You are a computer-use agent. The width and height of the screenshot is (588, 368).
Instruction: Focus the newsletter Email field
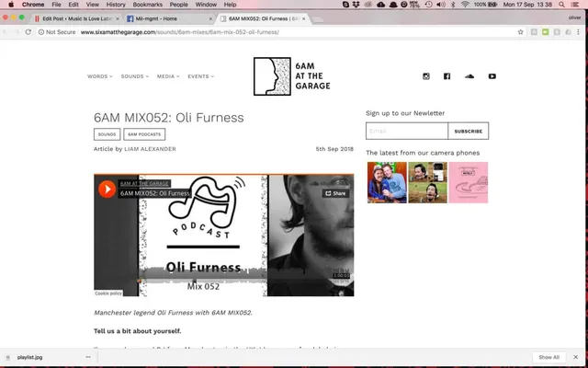pos(407,131)
